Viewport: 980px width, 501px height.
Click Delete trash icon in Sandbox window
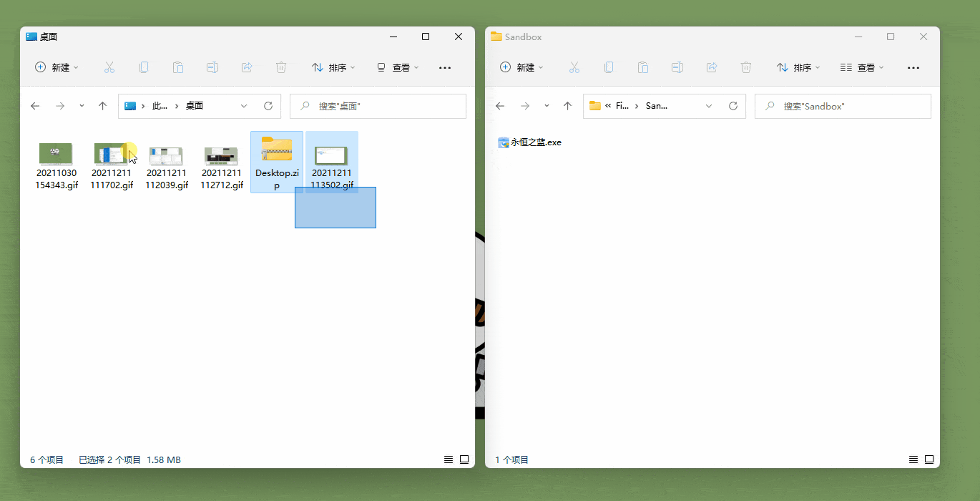(x=746, y=67)
